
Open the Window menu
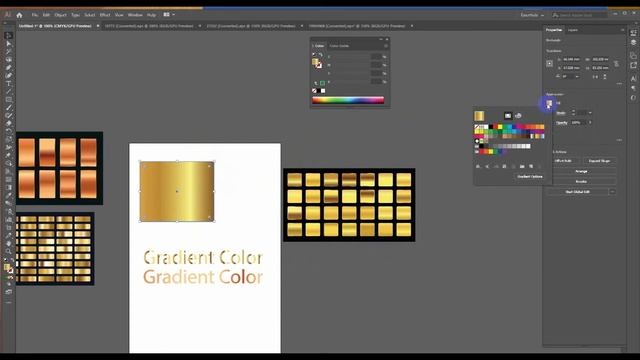point(135,15)
